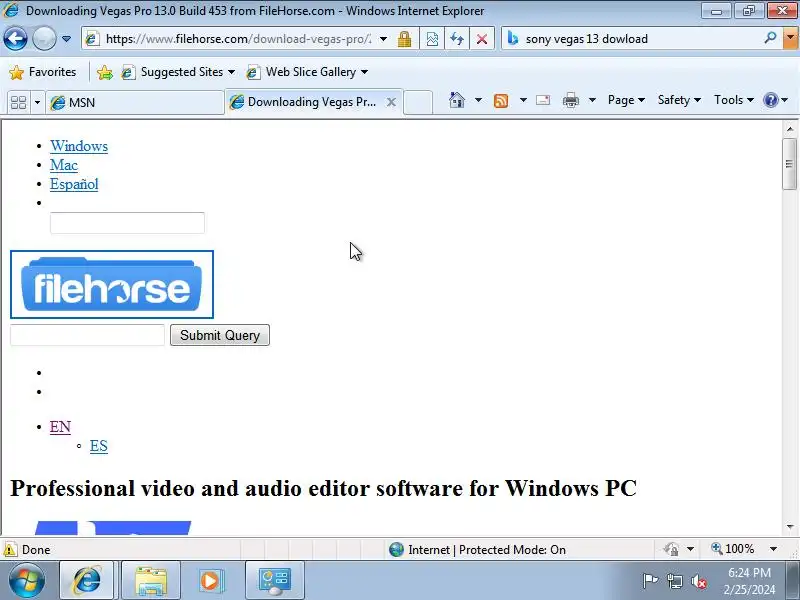The width and height of the screenshot is (800, 600).
Task: Open Web Slice Gallery dropdown
Action: [307, 72]
